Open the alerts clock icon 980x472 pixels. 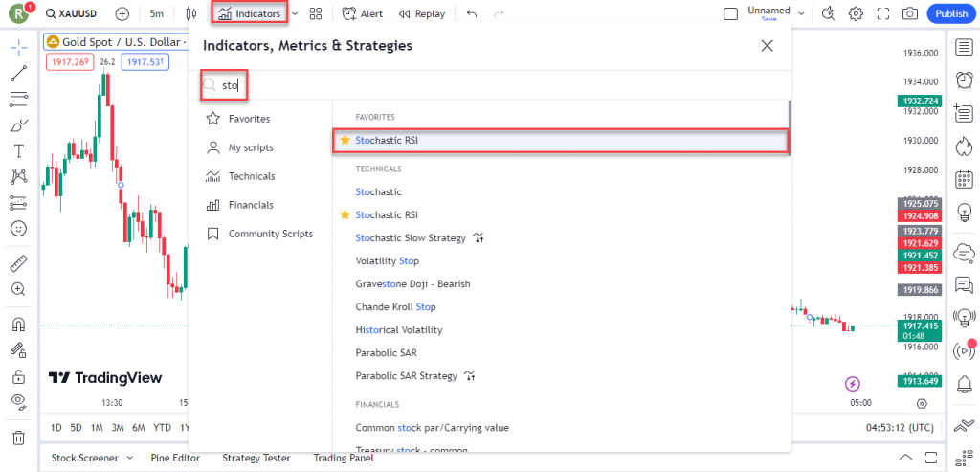click(x=963, y=80)
